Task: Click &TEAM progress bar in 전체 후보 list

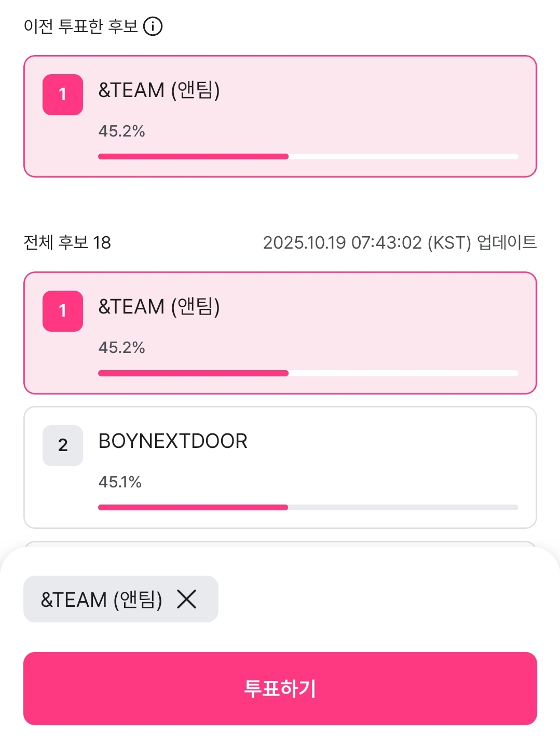Action: (193, 373)
